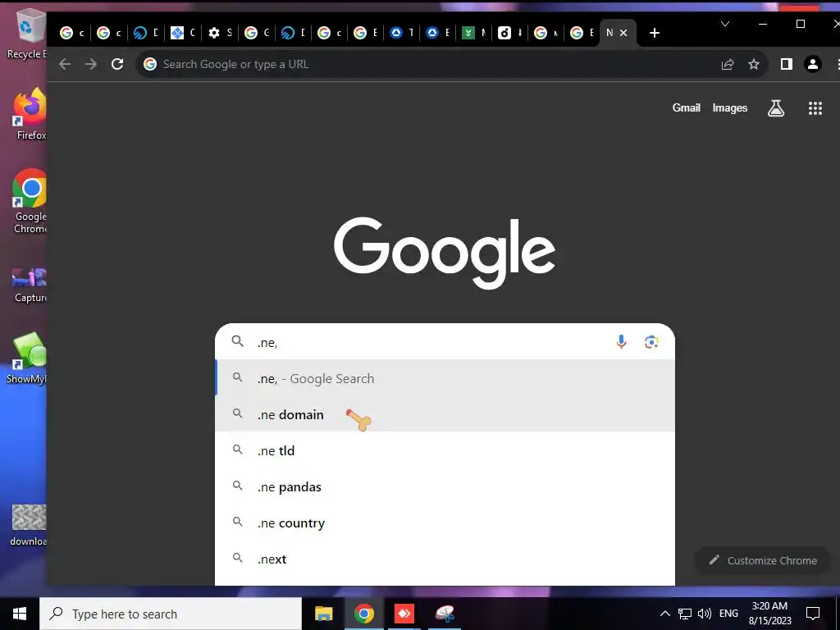Select the Recycle Bin desktop icon

point(27,33)
